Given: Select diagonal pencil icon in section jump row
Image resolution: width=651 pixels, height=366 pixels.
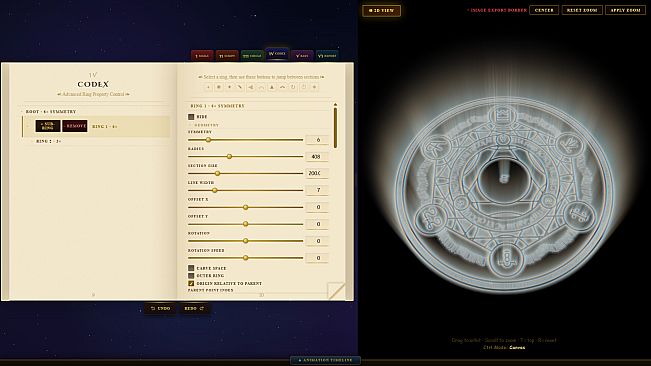Looking at the screenshot, I should click(240, 87).
